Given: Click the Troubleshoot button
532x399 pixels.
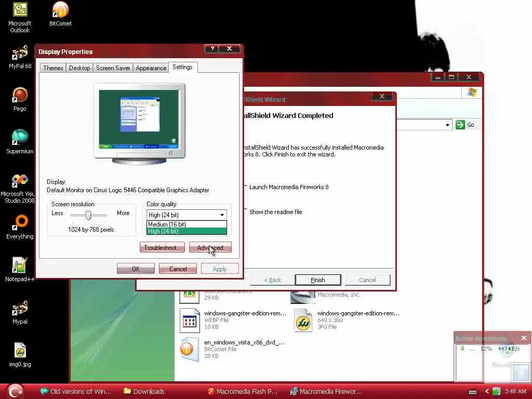Looking at the screenshot, I should [162, 248].
